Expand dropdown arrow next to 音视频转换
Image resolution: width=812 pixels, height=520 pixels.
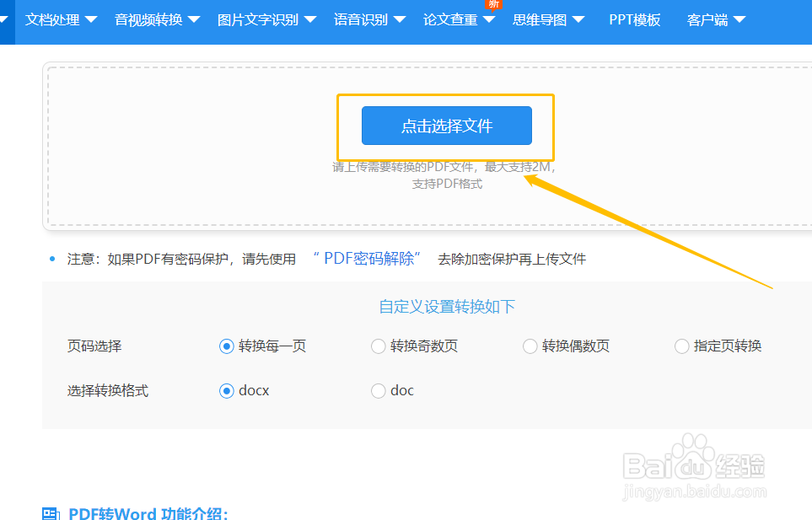[194, 19]
